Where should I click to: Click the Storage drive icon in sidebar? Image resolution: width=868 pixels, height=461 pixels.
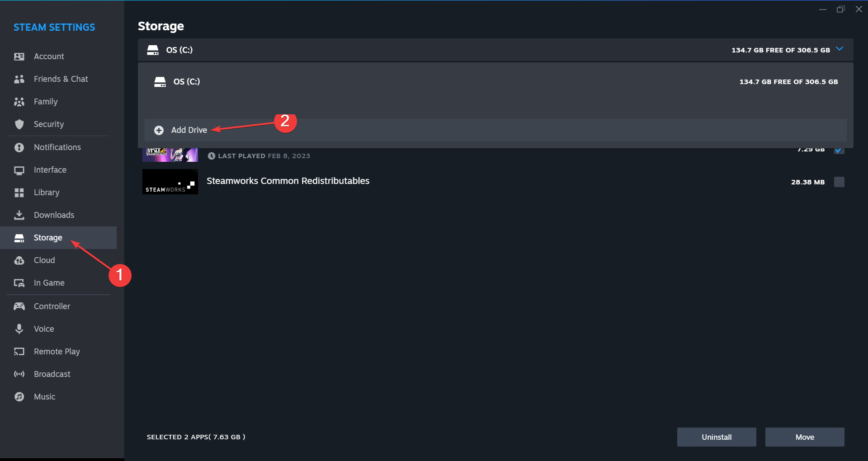pos(19,238)
